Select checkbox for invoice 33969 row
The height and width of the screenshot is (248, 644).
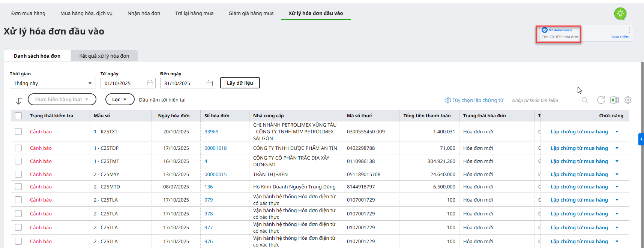18,131
